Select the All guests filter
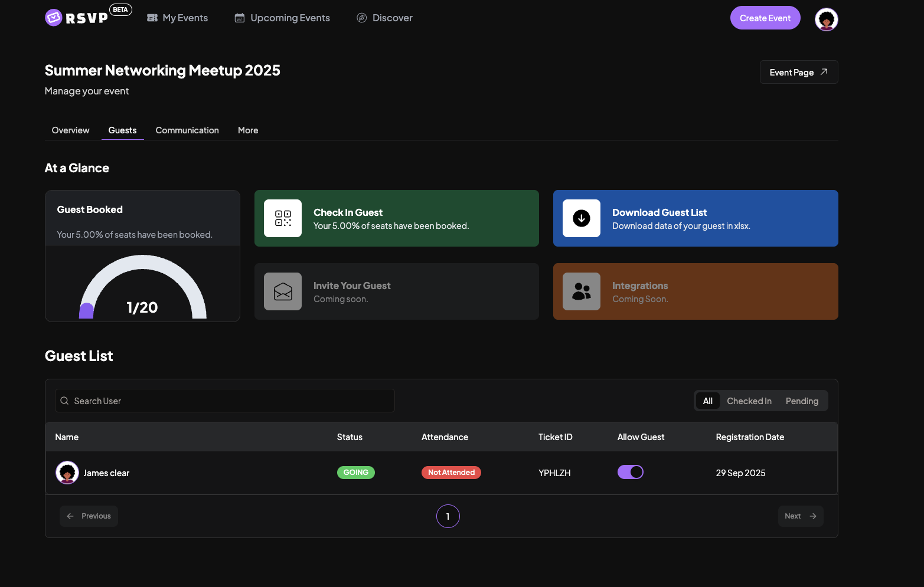Screen dimensions: 924x587 click(707, 401)
